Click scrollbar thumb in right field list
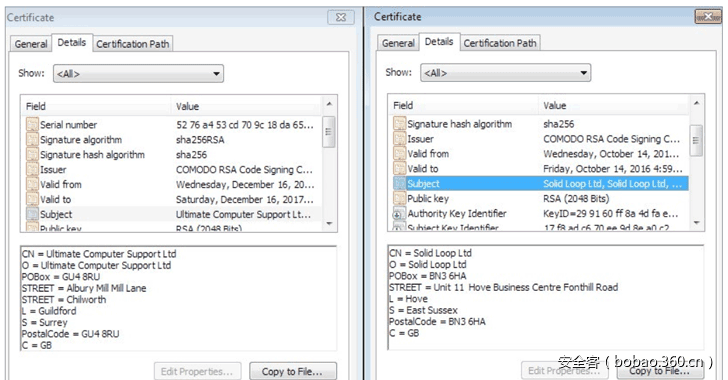 (x=696, y=140)
